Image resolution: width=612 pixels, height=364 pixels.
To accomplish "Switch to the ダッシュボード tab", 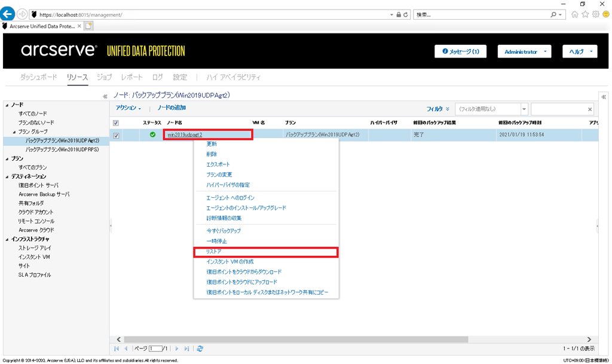I will coord(39,77).
